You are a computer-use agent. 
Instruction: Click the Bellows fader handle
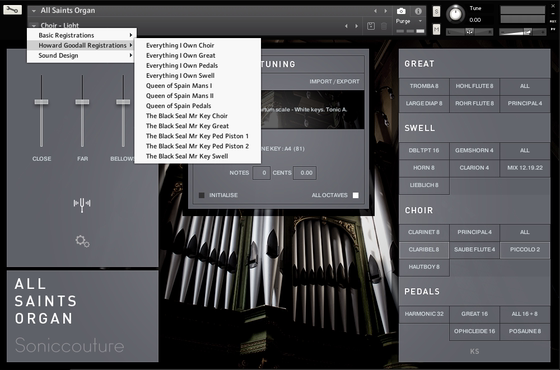pyautogui.click(x=123, y=102)
